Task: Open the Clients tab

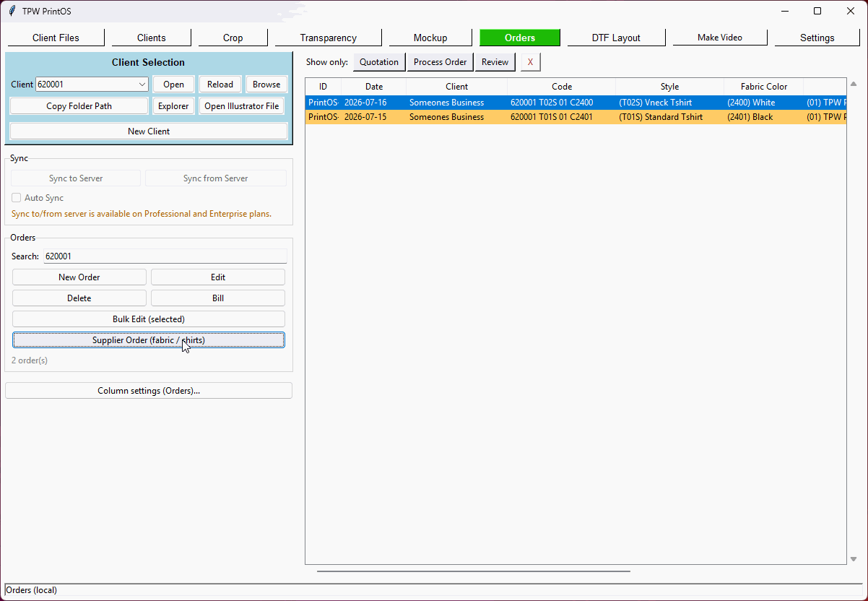Action: pyautogui.click(x=152, y=38)
